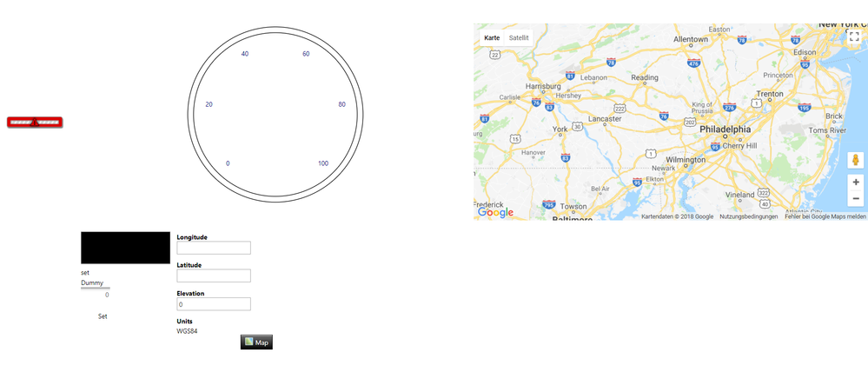Viewport: 868px width, 392px height.
Task: Click Edison on the map
Action: [805, 52]
